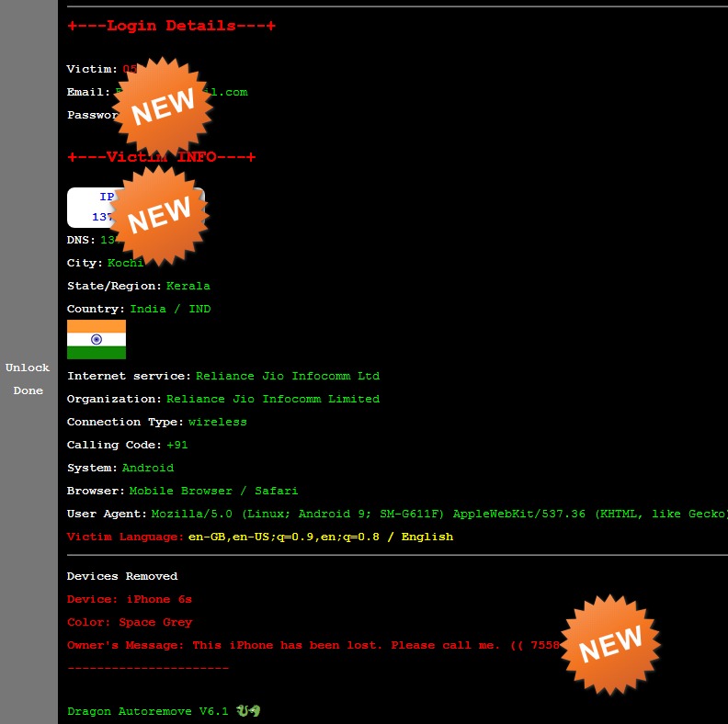Click the Mozilla/5.0 user agent string
This screenshot has width=728, height=724.
point(439,514)
